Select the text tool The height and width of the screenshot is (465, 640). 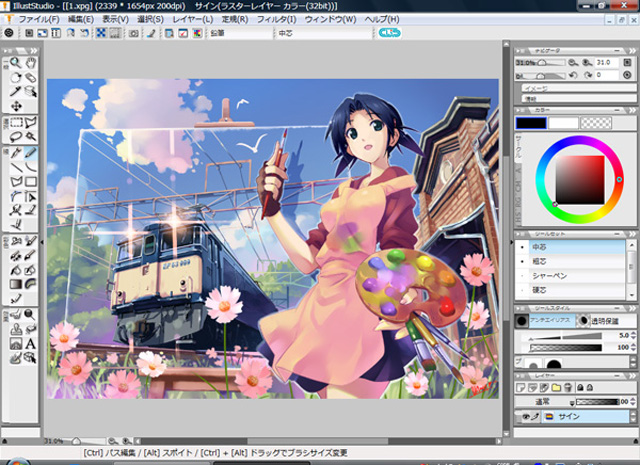[x=31, y=344]
